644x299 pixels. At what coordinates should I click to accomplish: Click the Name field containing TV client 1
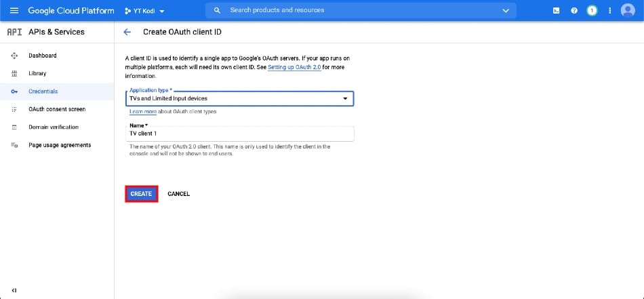coord(239,134)
